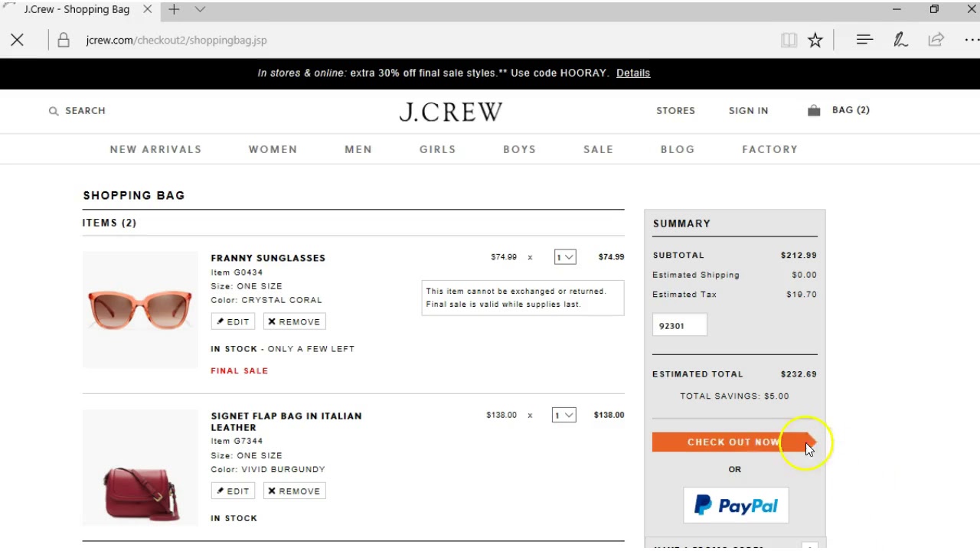Restore down the browser window
Image resolution: width=980 pixels, height=551 pixels.
pos(934,9)
